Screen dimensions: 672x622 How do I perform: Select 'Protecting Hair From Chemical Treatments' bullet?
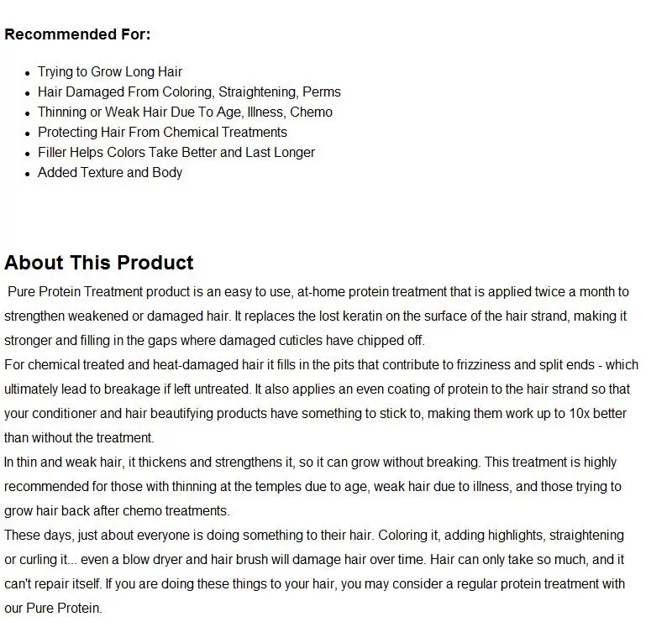(x=162, y=132)
